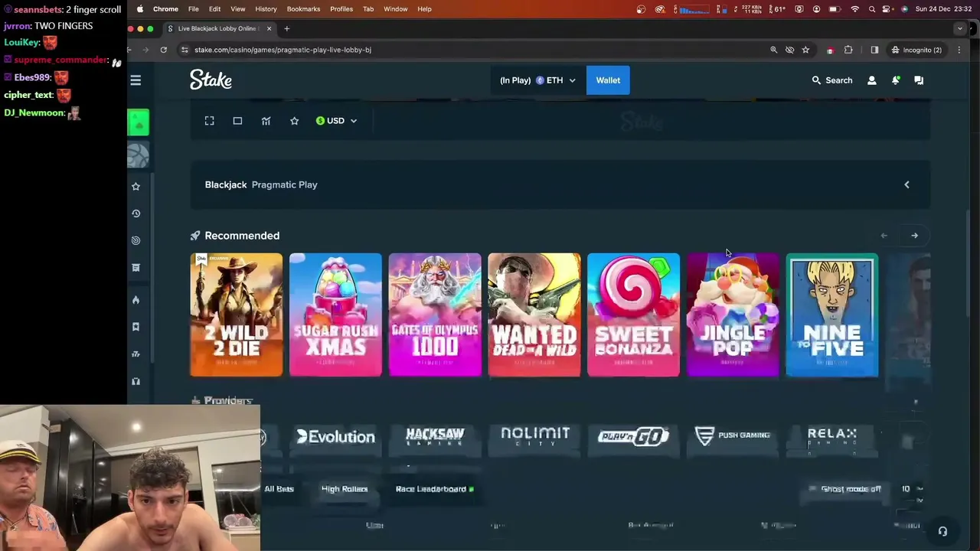Open Favourites star in the left sidebar
The height and width of the screenshot is (551, 980).
coord(136,186)
